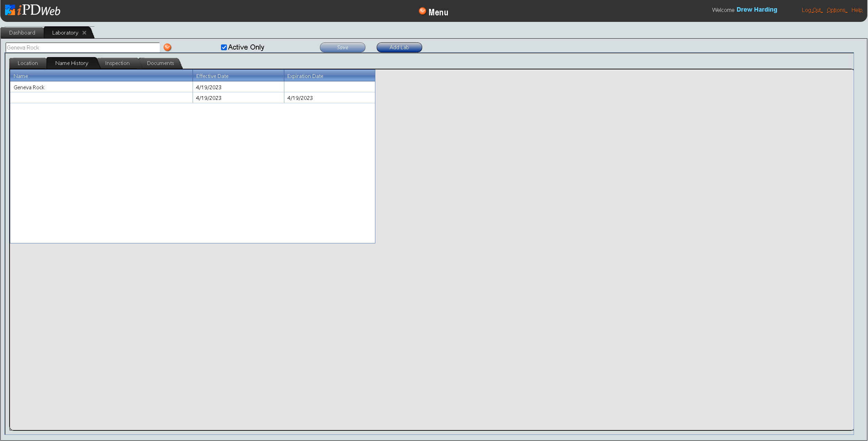The width and height of the screenshot is (868, 441).
Task: Select the Name History sub-tab
Action: click(x=72, y=63)
